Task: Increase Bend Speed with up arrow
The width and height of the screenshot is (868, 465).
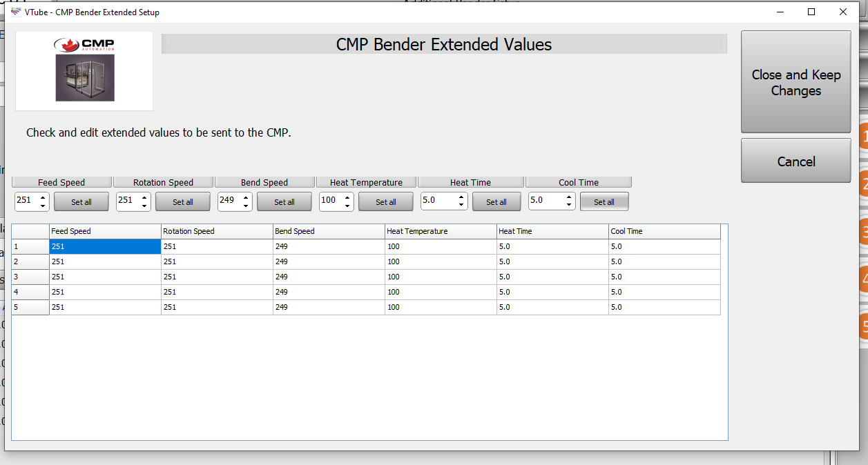Action: 246,197
